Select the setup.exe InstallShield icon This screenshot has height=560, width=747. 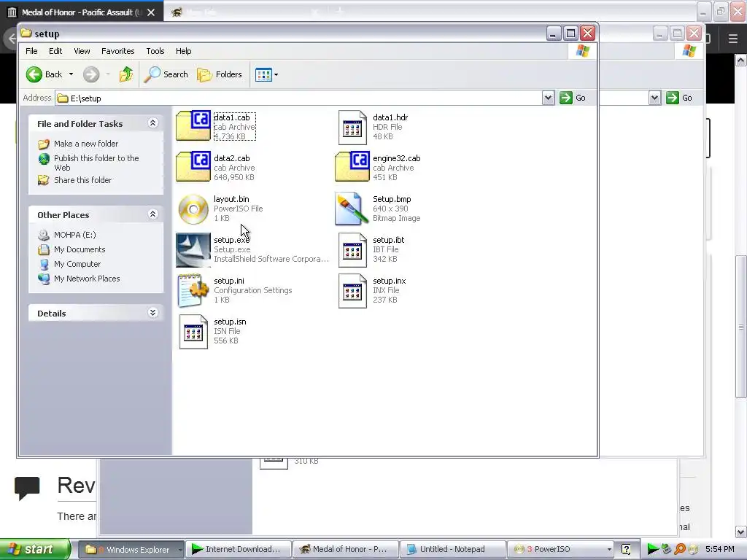pyautogui.click(x=193, y=250)
